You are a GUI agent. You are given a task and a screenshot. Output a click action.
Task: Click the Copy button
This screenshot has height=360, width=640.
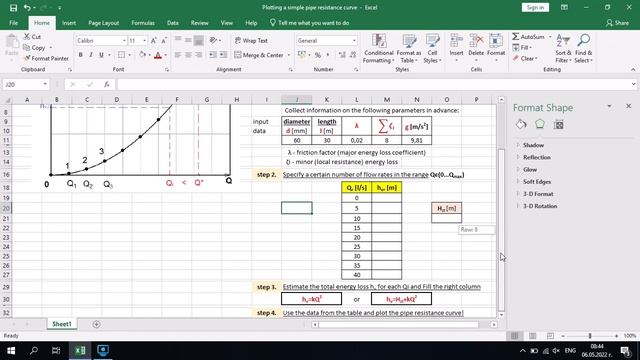[34, 48]
